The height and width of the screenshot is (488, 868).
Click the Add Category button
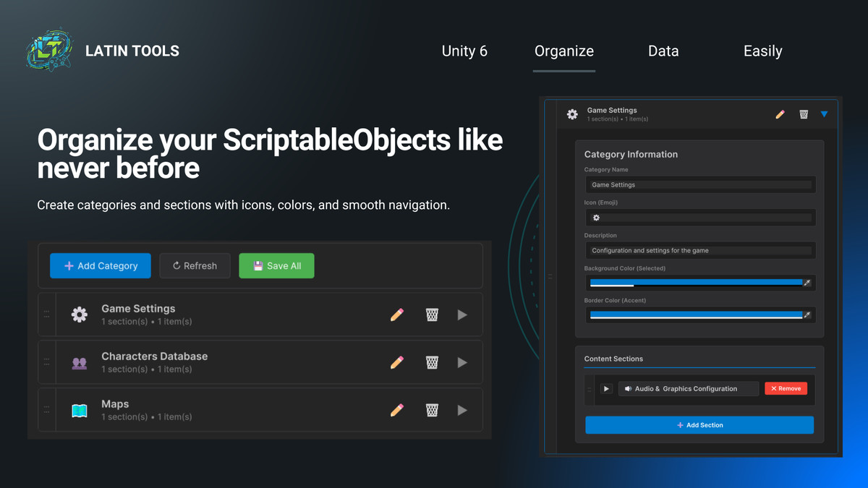click(100, 265)
